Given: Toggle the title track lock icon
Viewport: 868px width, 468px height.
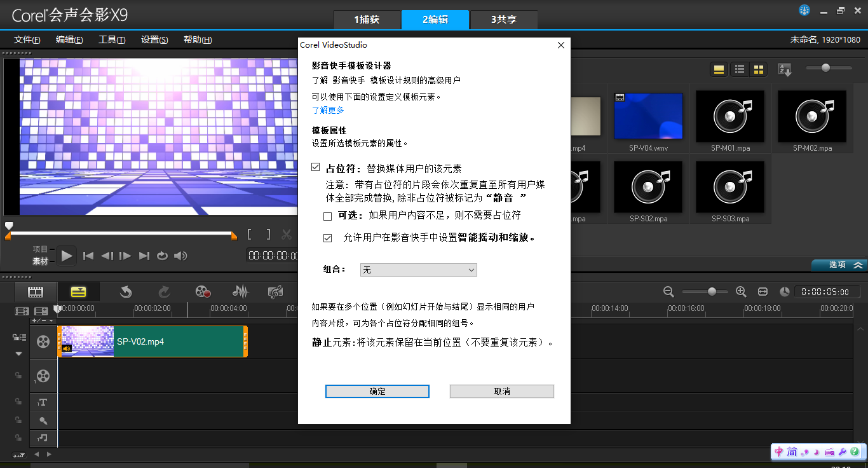Looking at the screenshot, I should click(x=18, y=402).
